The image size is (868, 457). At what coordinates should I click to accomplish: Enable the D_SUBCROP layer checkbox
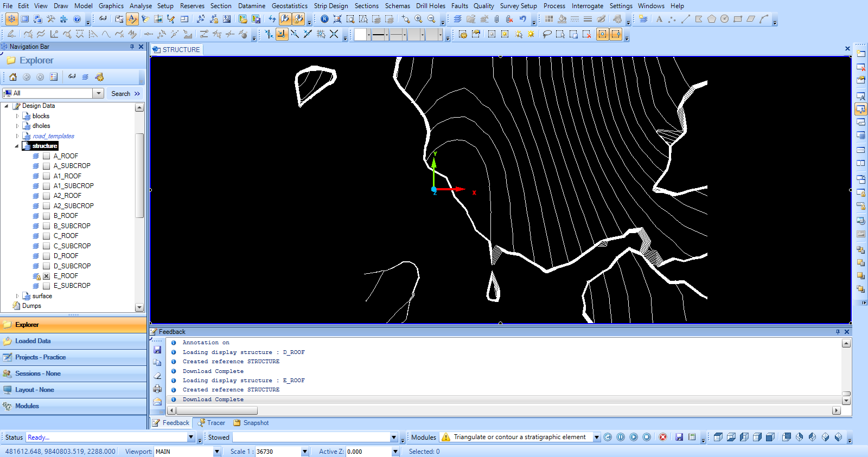click(47, 266)
